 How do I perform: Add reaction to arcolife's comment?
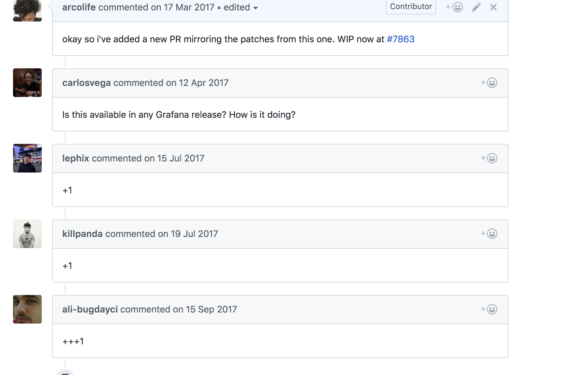click(454, 7)
